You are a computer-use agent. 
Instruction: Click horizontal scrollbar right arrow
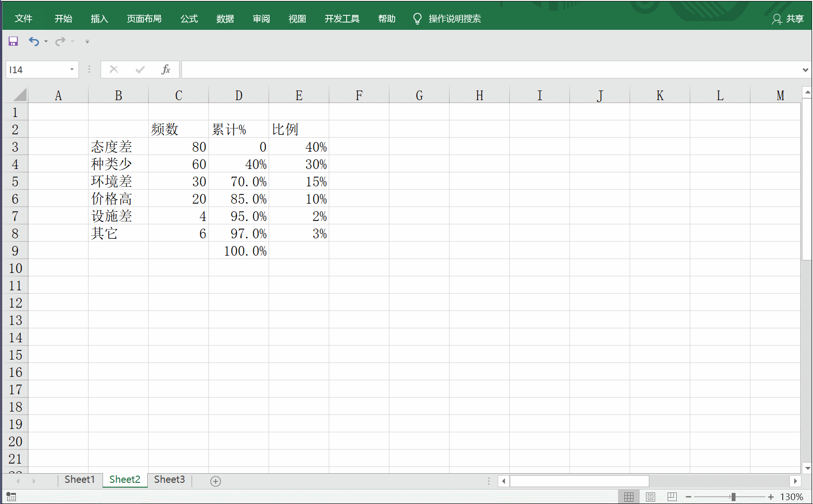pyautogui.click(x=795, y=481)
